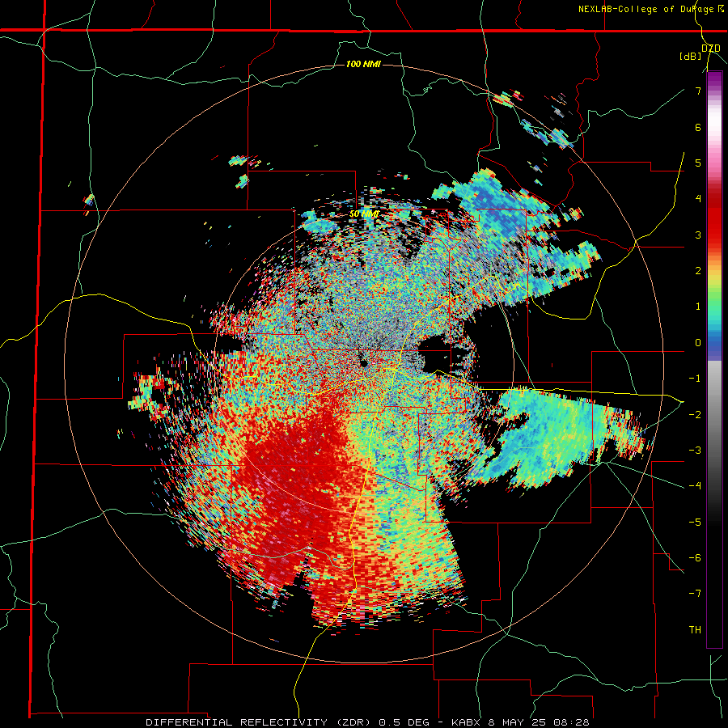Click the -6 value on color scale

click(695, 557)
